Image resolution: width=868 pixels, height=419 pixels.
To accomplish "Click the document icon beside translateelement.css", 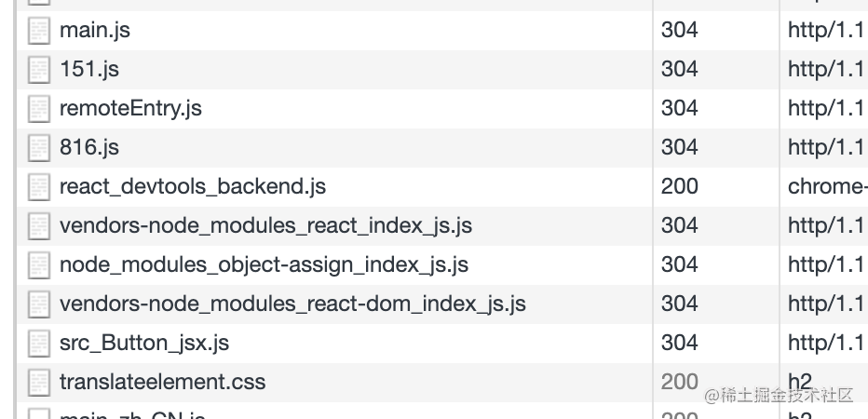I will [x=39, y=383].
